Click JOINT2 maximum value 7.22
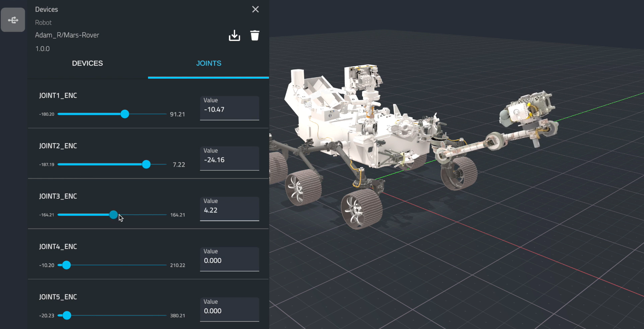This screenshot has width=644, height=329. point(179,165)
